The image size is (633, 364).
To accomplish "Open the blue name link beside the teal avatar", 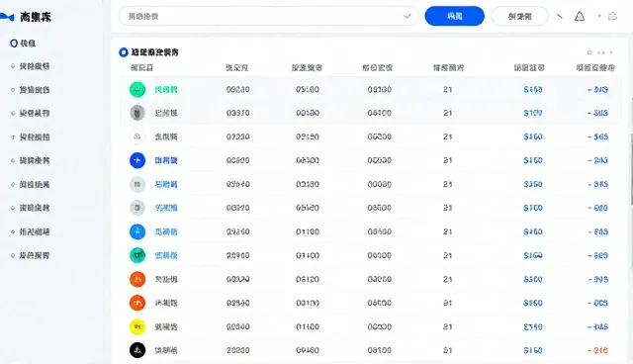I will [166, 255].
